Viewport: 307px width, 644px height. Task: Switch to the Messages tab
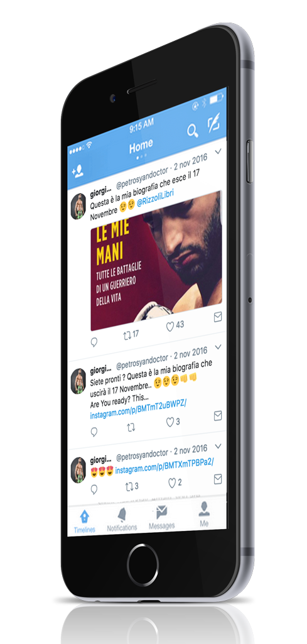(x=162, y=518)
